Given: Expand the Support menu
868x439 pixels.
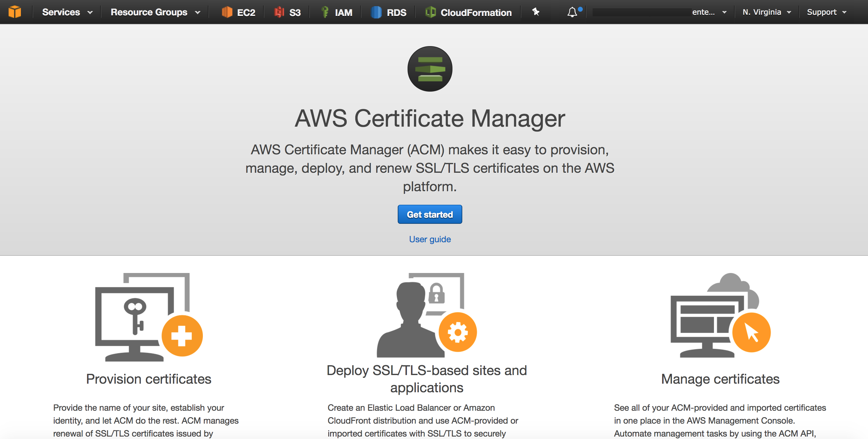Looking at the screenshot, I should [x=826, y=12].
